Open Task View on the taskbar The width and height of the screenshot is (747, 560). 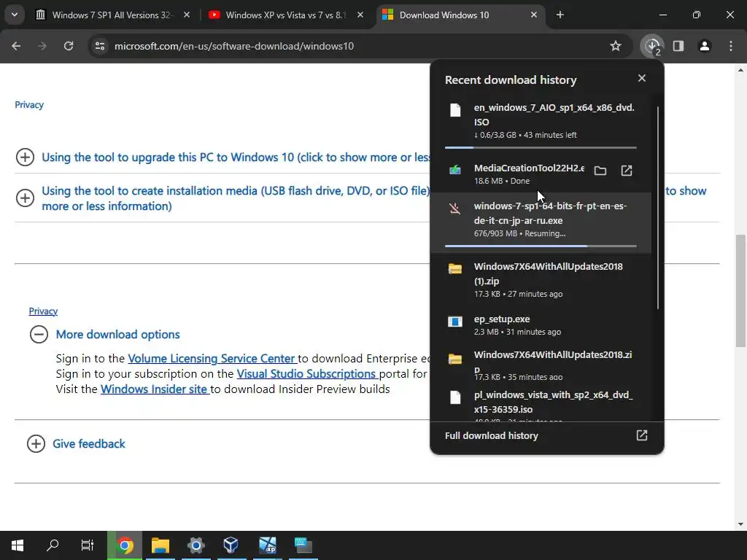point(88,545)
